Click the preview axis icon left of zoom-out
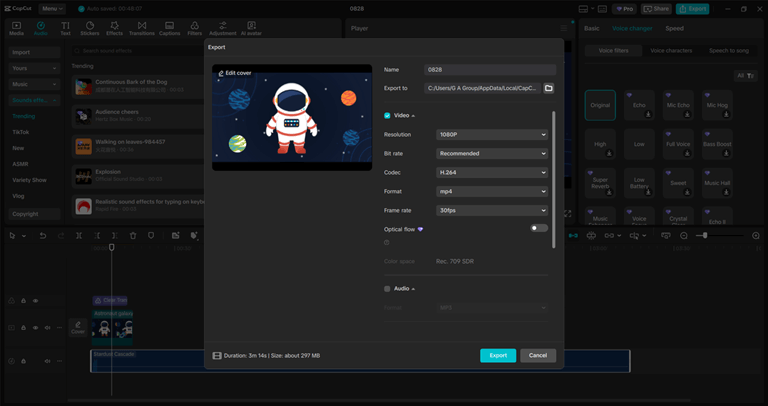 [x=665, y=236]
